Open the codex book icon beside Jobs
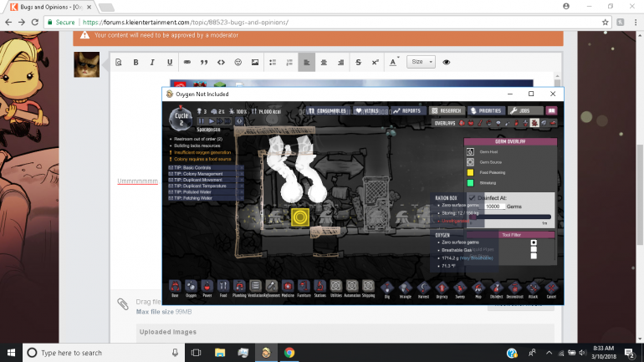Screen dimensions: 644x362 point(551,111)
